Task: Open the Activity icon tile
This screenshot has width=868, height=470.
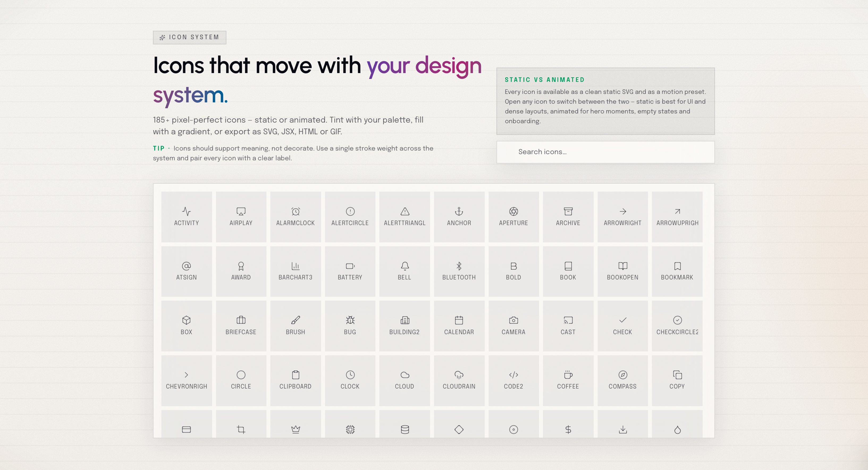Action: click(186, 217)
